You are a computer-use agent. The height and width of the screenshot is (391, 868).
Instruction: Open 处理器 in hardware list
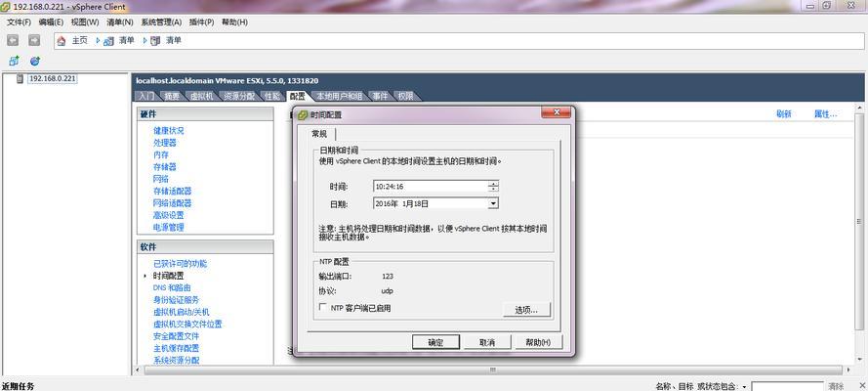[165, 143]
